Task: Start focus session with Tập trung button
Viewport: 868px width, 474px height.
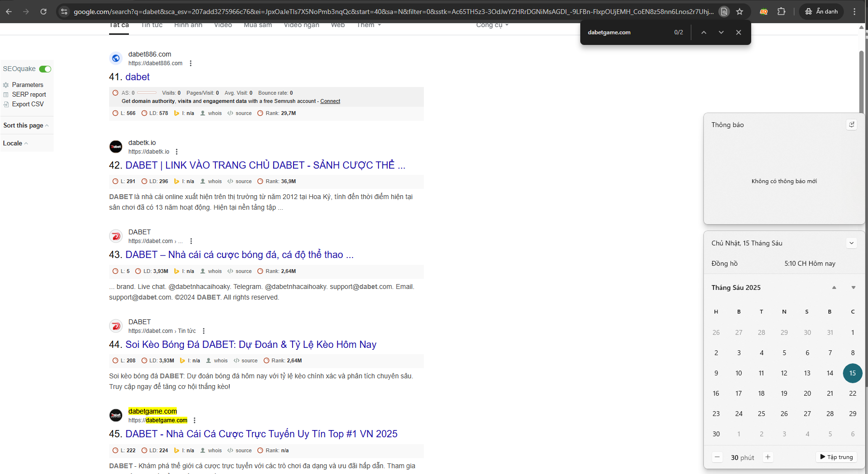Action: (837, 457)
